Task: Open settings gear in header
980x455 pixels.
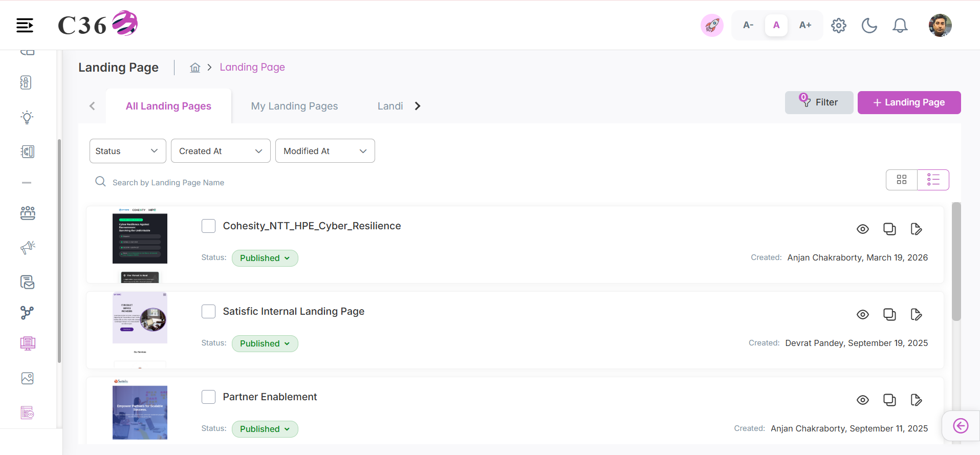Action: 839,25
